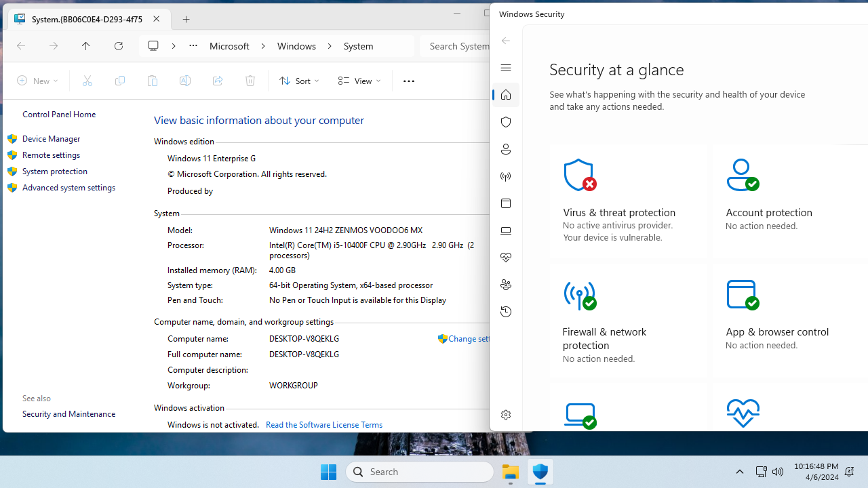The width and height of the screenshot is (868, 488).
Task: Open clock showing 10:16:48 PM
Action: point(815,472)
